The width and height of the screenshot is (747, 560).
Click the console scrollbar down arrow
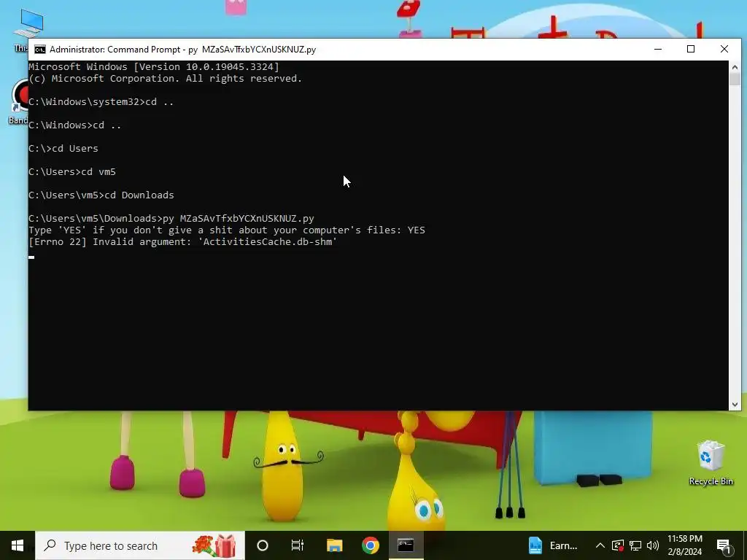tap(735, 405)
